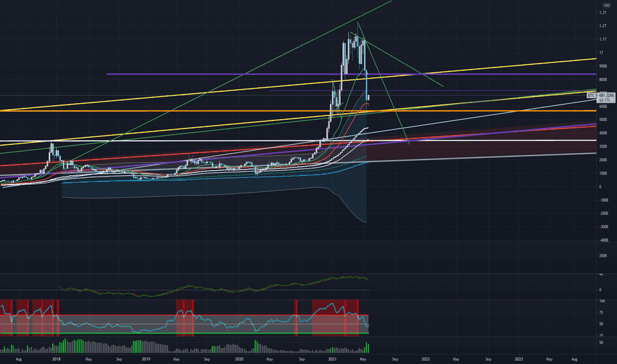Click the 200K indicator scale label
Image resolution: width=617 pixels, height=364 pixels.
603,255
